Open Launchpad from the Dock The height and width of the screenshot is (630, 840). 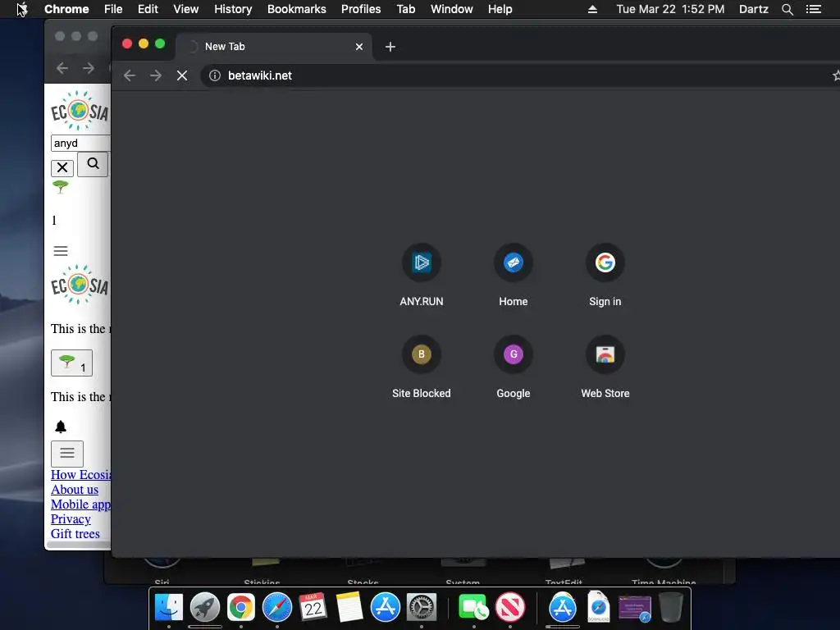click(x=204, y=608)
